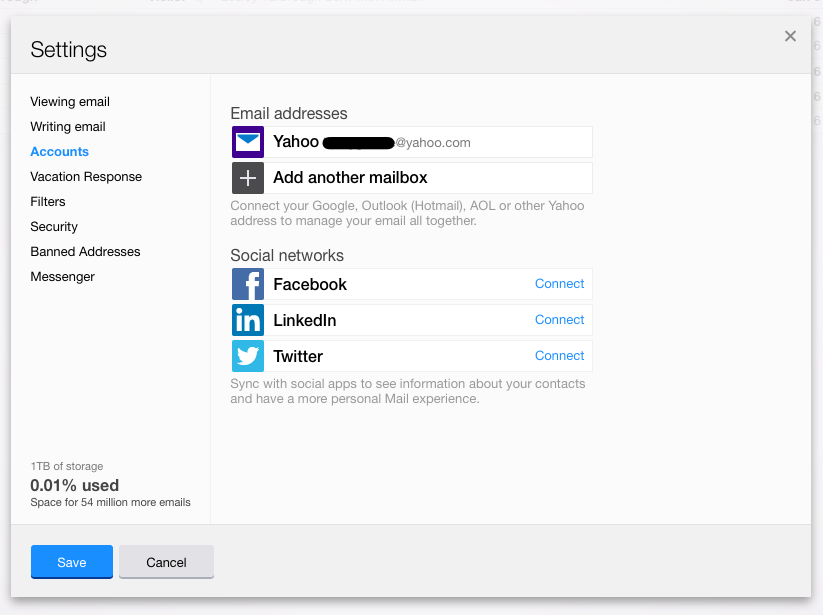Open Viewing email settings section

tap(70, 102)
